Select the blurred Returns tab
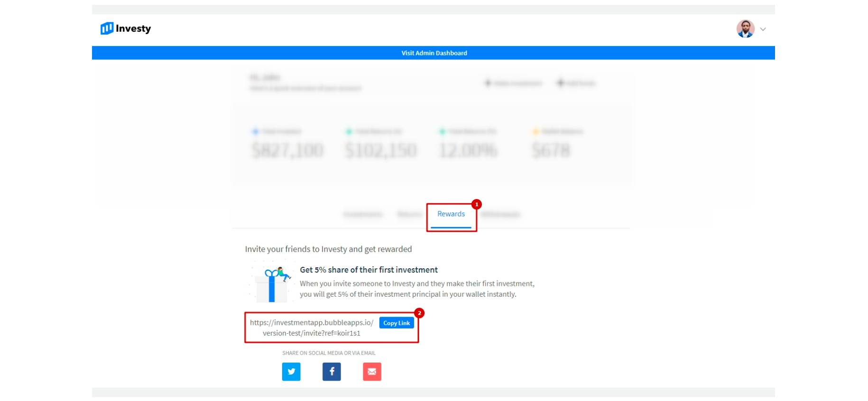This screenshot has width=868, height=401. point(409,215)
